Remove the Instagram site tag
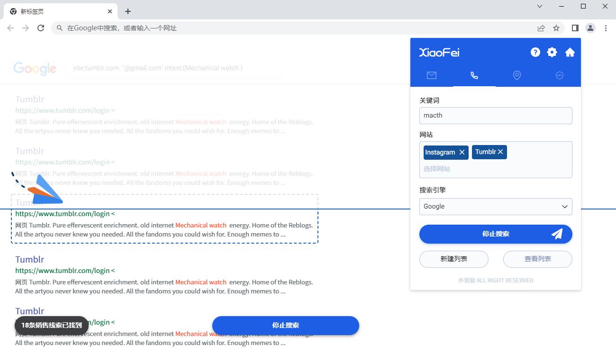Screen dimensions: 616x364 [462, 152]
